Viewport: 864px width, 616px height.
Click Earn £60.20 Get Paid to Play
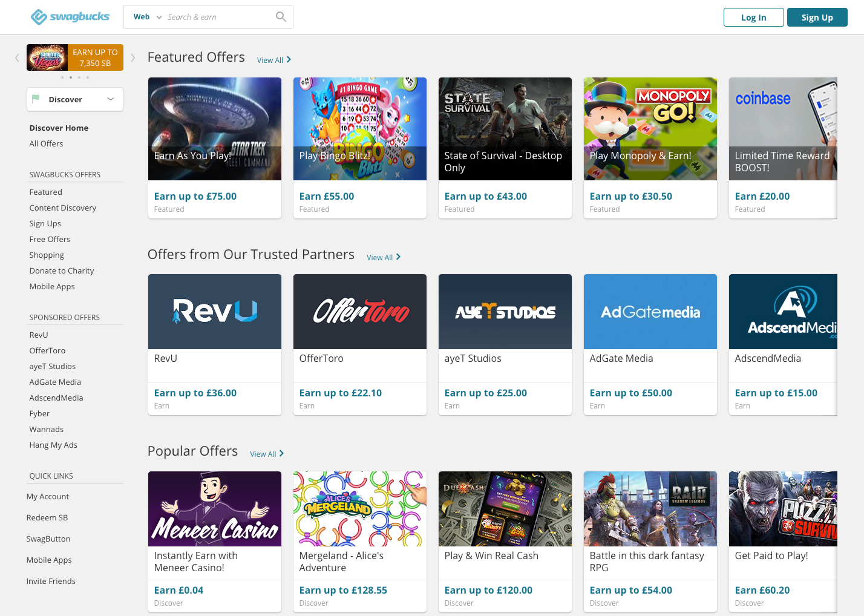coord(762,590)
